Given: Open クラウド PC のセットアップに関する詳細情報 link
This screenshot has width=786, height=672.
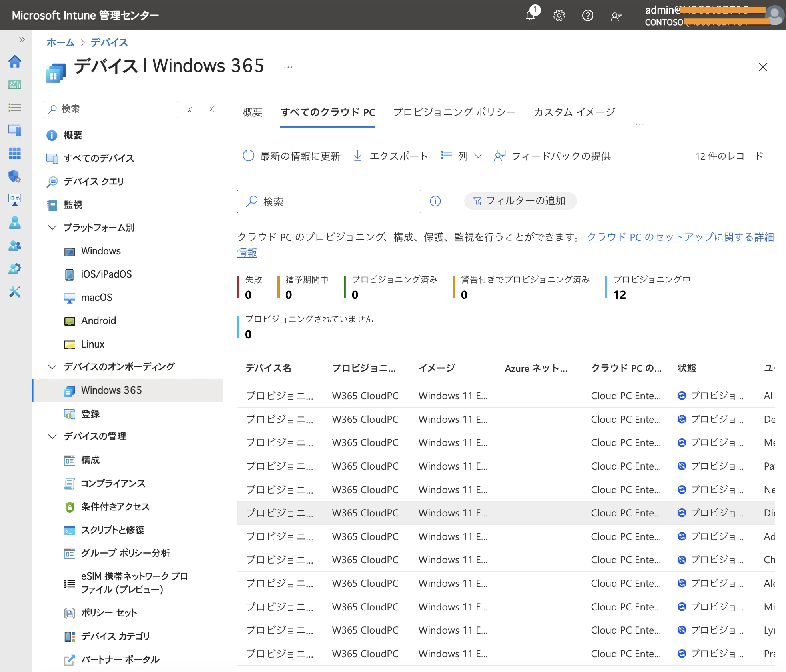Looking at the screenshot, I should (x=680, y=237).
